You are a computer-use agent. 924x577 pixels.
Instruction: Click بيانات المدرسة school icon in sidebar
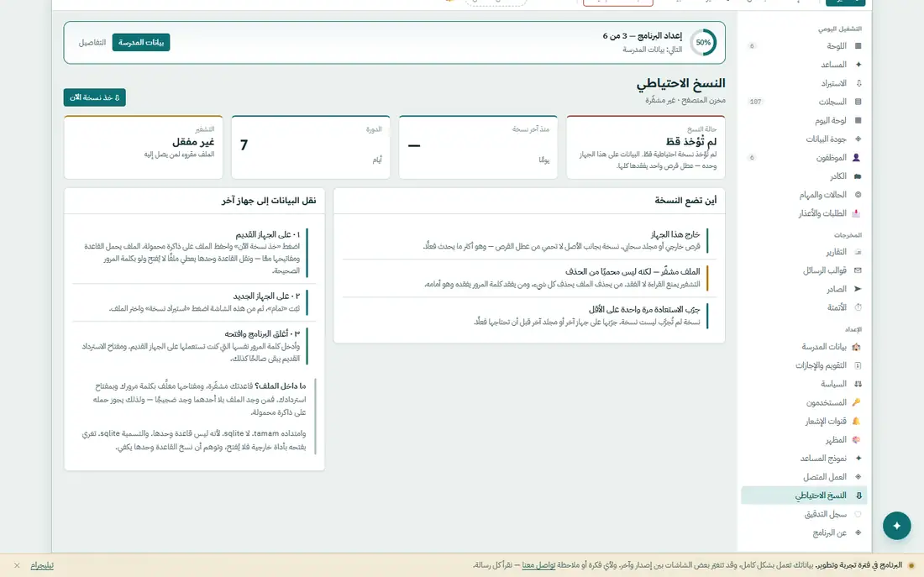(856, 347)
